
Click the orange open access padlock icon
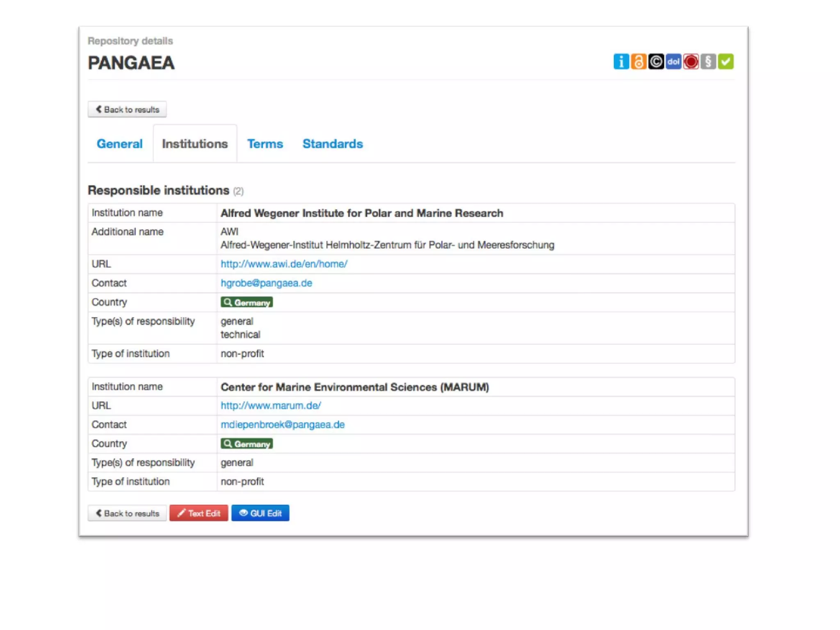(x=638, y=62)
